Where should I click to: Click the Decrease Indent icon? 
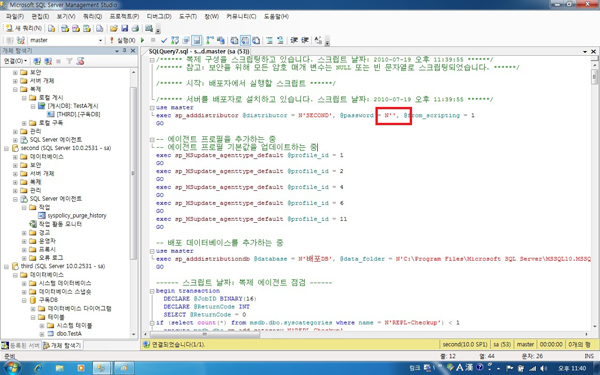[x=294, y=40]
